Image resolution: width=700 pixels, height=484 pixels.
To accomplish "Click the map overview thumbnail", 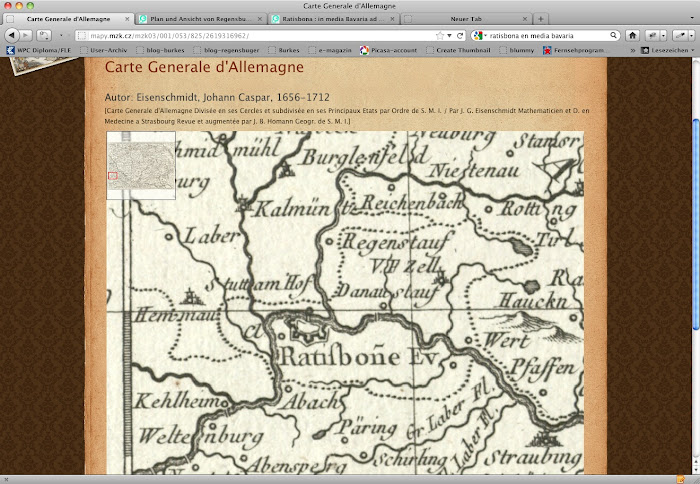I will pyautogui.click(x=141, y=166).
